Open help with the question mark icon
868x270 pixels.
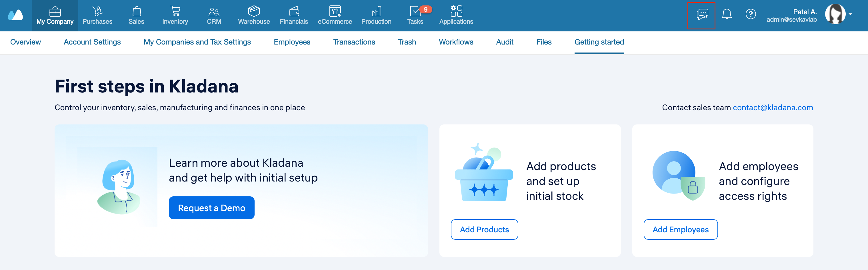click(750, 15)
